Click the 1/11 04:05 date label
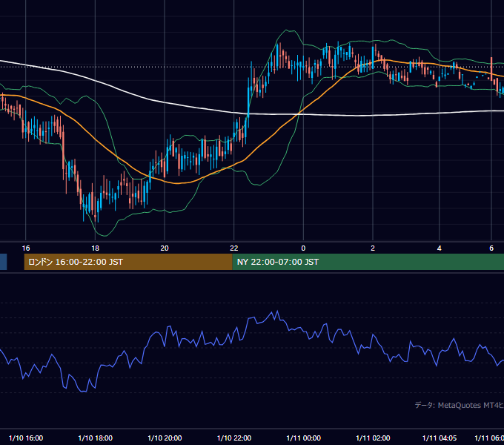 [x=440, y=438]
